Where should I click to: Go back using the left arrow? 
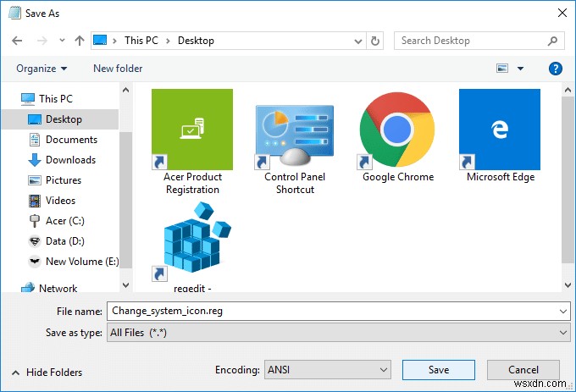[x=17, y=41]
